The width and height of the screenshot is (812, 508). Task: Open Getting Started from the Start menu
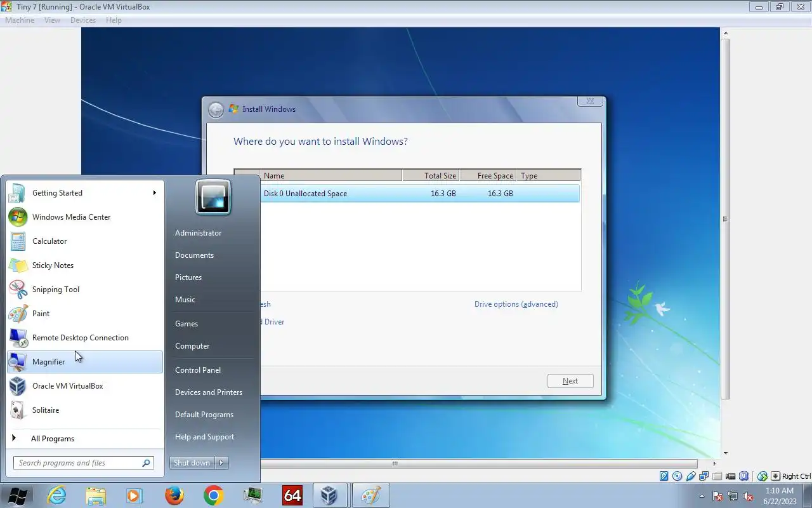tap(85, 193)
